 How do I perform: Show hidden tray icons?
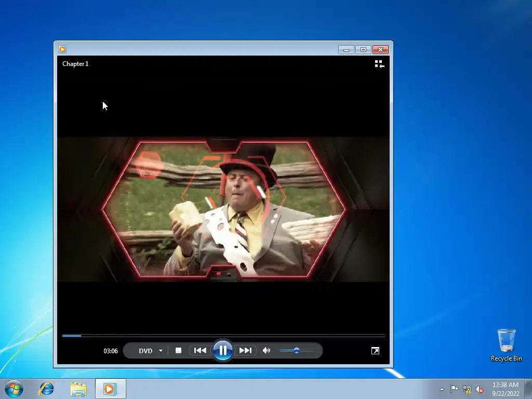point(442,389)
